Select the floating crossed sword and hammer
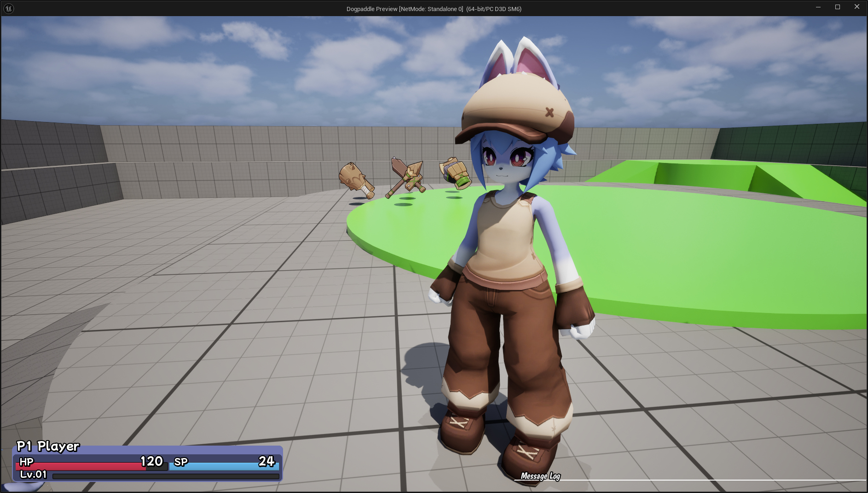The image size is (868, 493). click(x=407, y=177)
